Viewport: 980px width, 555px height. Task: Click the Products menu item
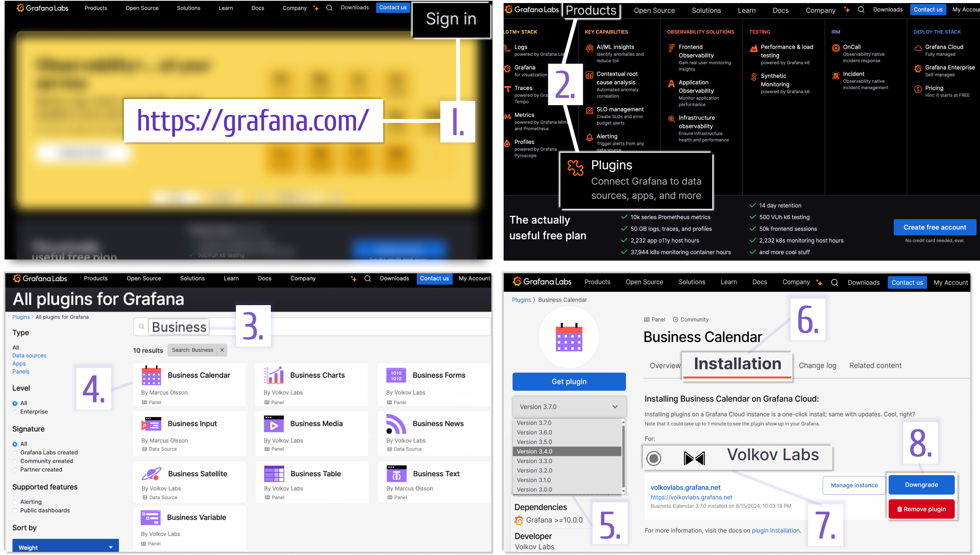[x=591, y=10]
